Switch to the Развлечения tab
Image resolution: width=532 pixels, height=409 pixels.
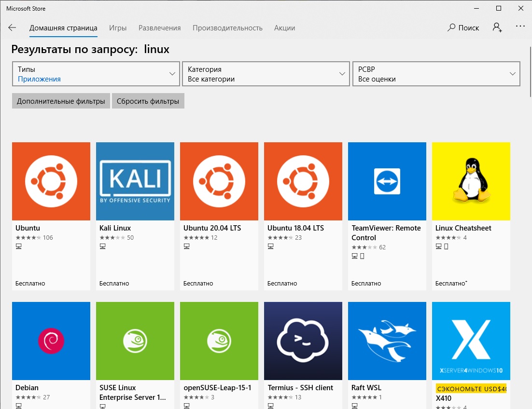[159, 28]
